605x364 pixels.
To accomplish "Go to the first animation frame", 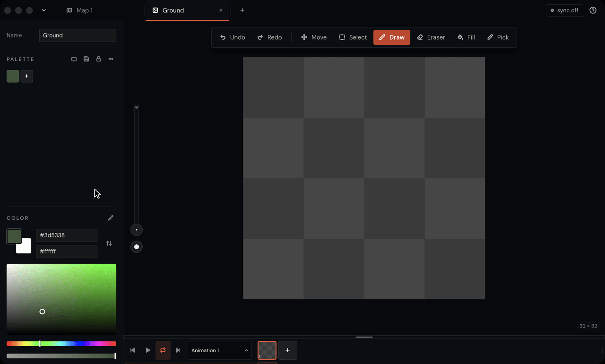I will pos(133,350).
